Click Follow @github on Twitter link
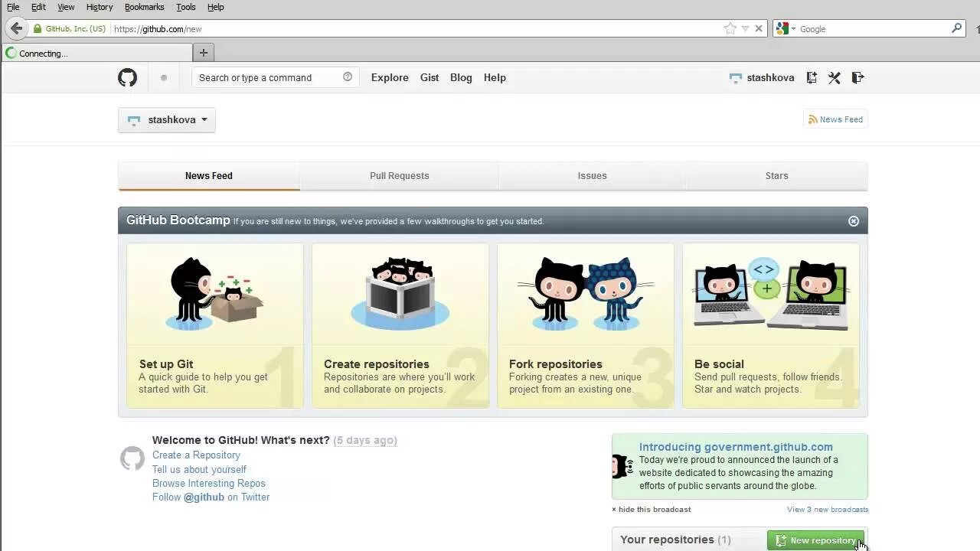The width and height of the screenshot is (980, 551). (x=211, y=497)
